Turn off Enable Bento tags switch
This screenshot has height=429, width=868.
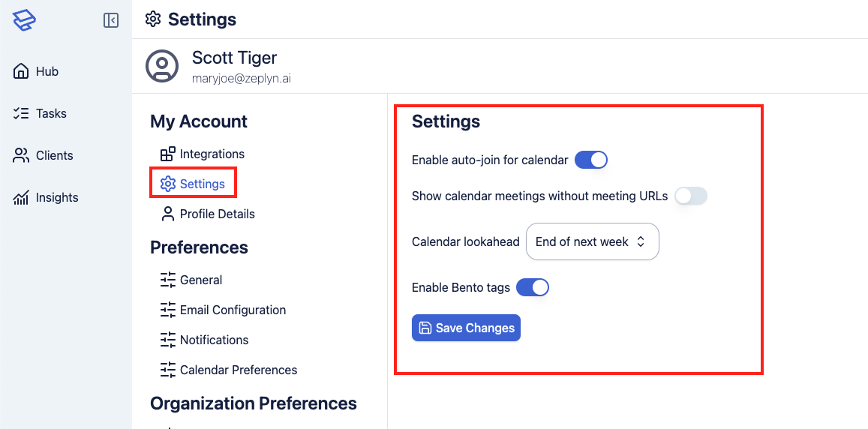click(533, 287)
